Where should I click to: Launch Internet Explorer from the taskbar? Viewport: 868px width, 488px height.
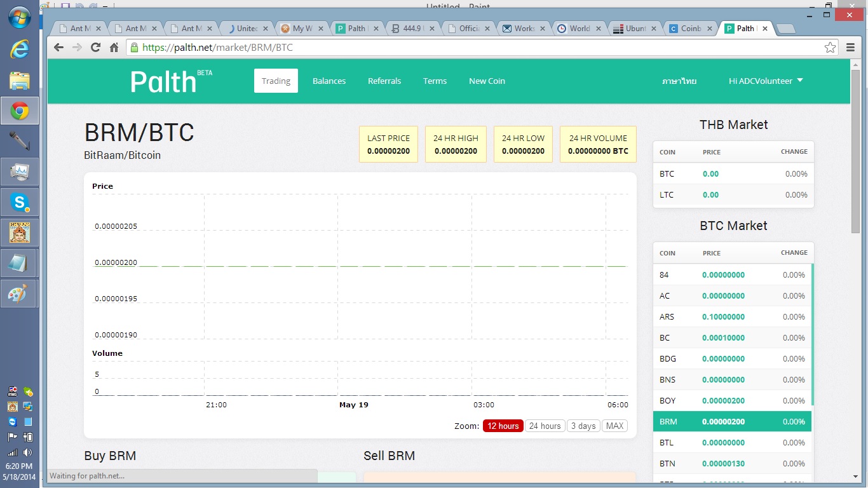[x=20, y=50]
